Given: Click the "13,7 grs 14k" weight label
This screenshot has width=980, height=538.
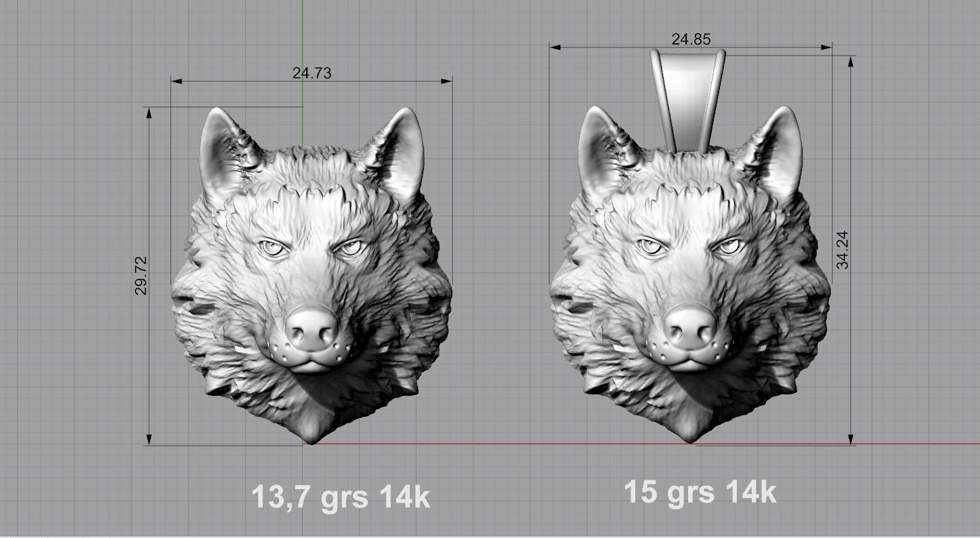Looking at the screenshot, I should (341, 497).
